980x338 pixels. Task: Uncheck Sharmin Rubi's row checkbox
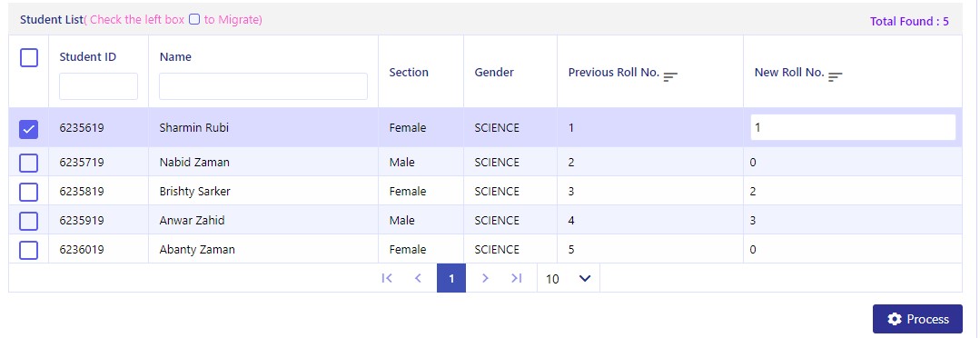click(x=29, y=129)
